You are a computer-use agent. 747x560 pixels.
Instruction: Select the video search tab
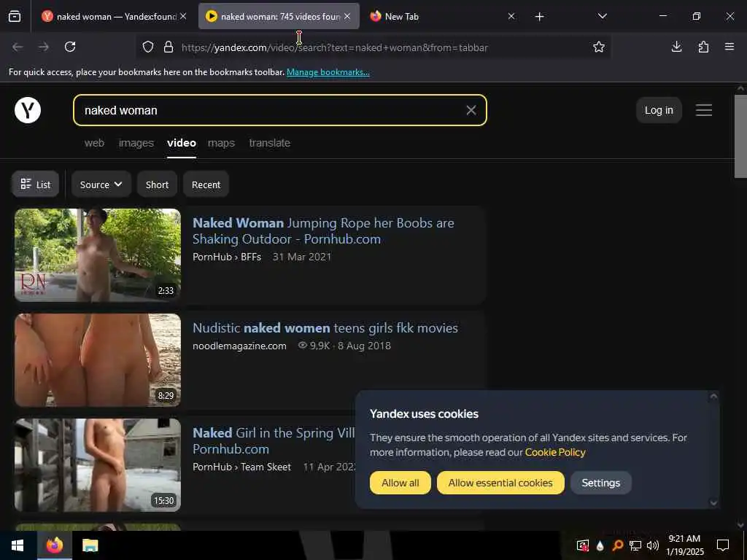(182, 143)
